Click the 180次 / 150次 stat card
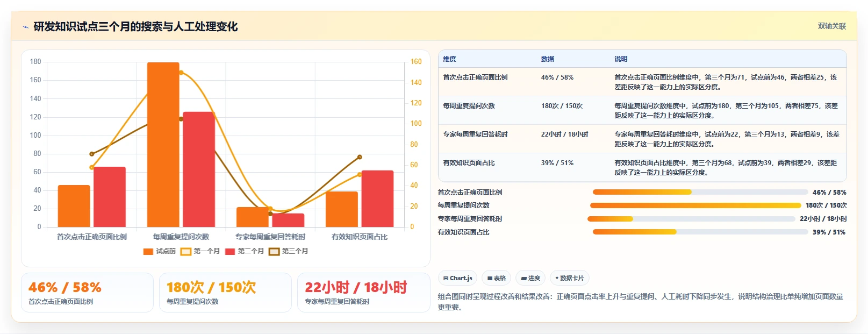Screen dimensions: 868x334 pyautogui.click(x=225, y=293)
